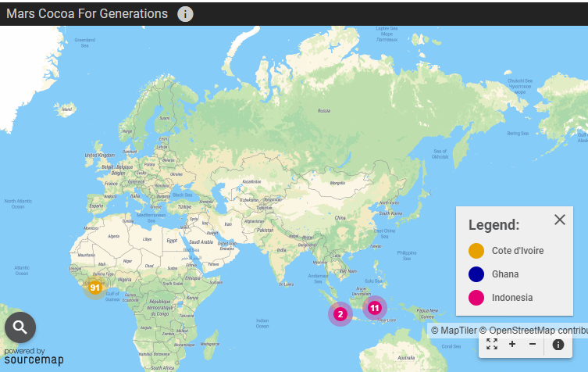Viewport: 588px width, 372px height.
Task: Open the powered by sourcemap logo
Action: tap(34, 356)
